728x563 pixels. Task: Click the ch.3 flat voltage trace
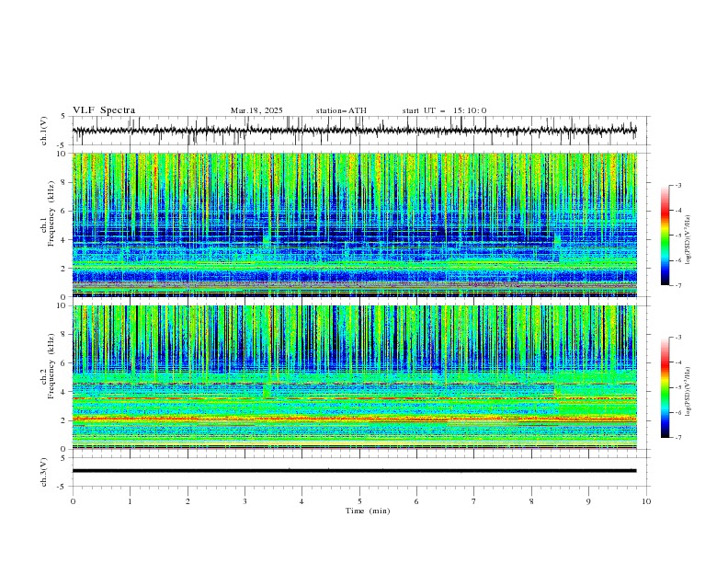point(354,471)
